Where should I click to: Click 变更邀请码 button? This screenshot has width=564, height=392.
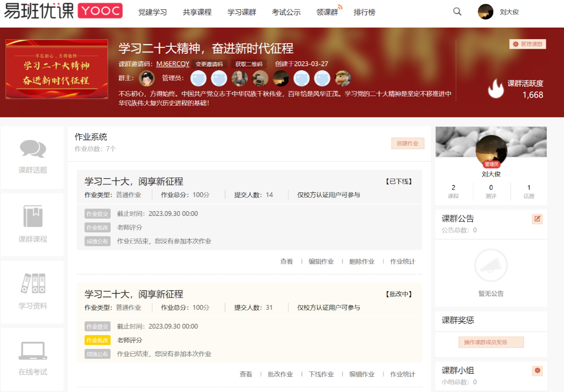click(x=209, y=64)
